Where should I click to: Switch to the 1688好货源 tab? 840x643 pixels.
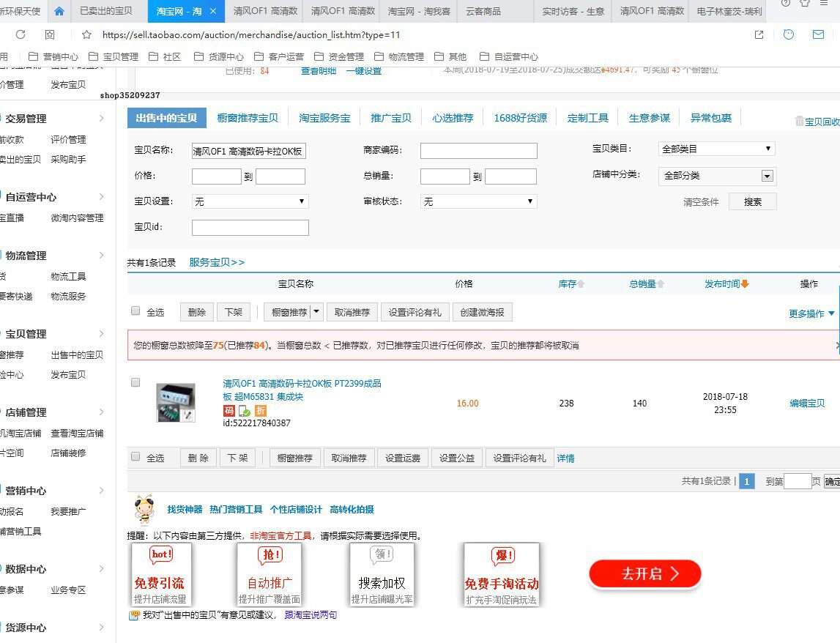(x=520, y=118)
